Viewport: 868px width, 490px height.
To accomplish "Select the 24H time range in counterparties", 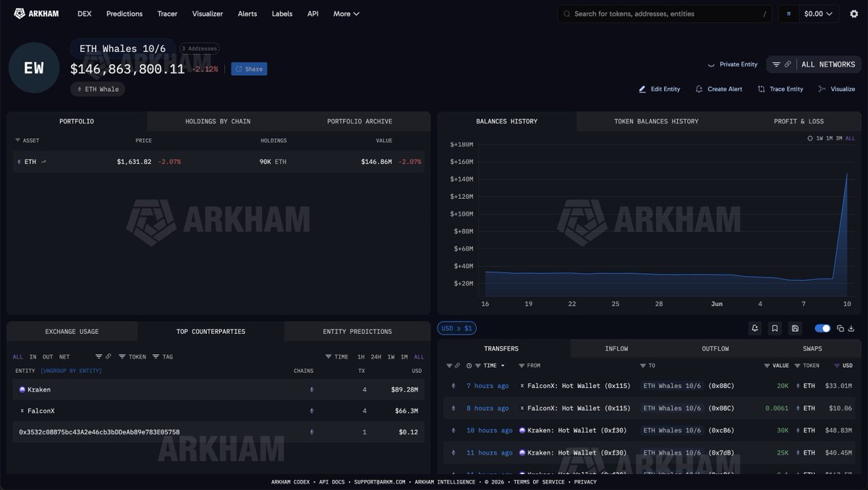I will 375,356.
